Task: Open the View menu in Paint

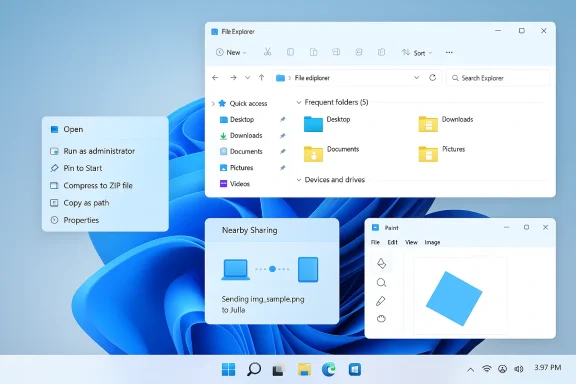Action: point(411,243)
